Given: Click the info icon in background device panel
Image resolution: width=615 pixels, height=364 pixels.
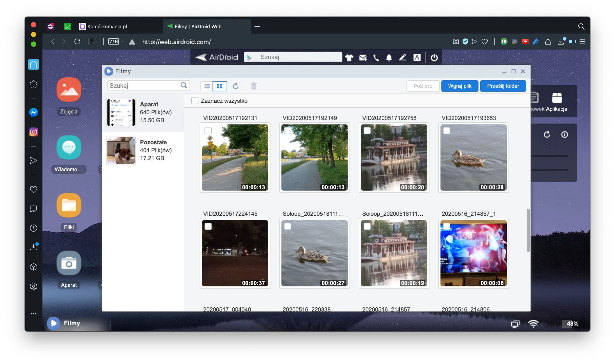Looking at the screenshot, I should [x=564, y=134].
